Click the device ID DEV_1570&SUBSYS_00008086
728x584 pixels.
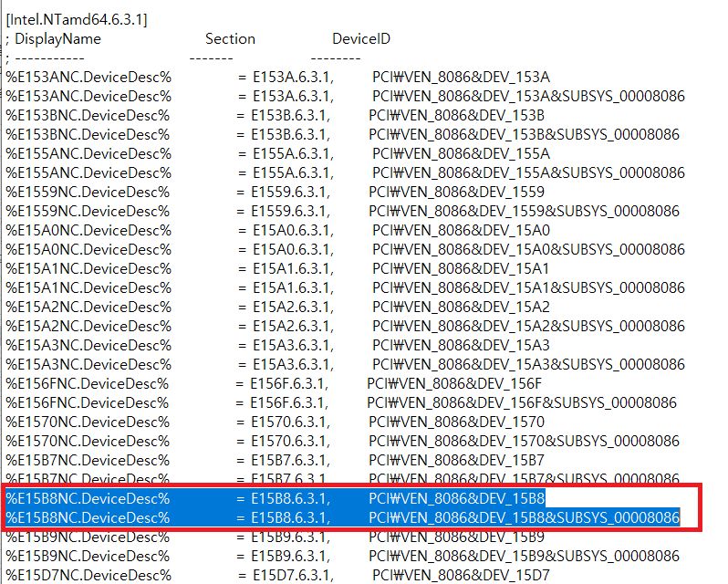pos(524,441)
